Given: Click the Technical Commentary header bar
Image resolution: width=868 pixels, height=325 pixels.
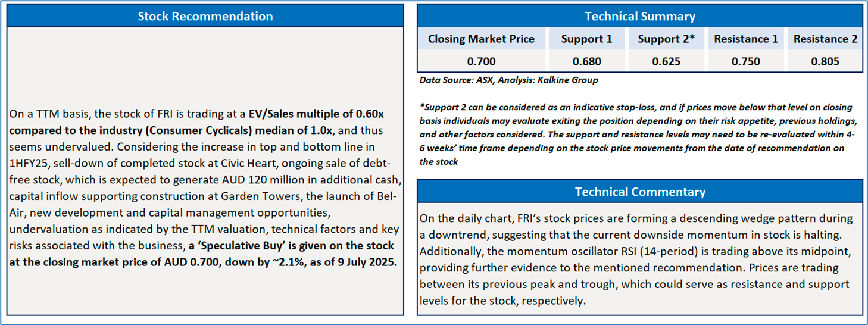Looking at the screenshot, I should (640, 192).
